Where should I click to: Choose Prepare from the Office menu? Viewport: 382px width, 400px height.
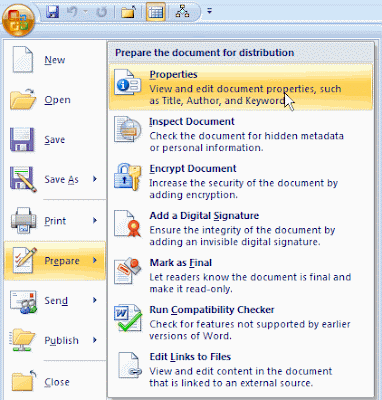[x=55, y=261]
